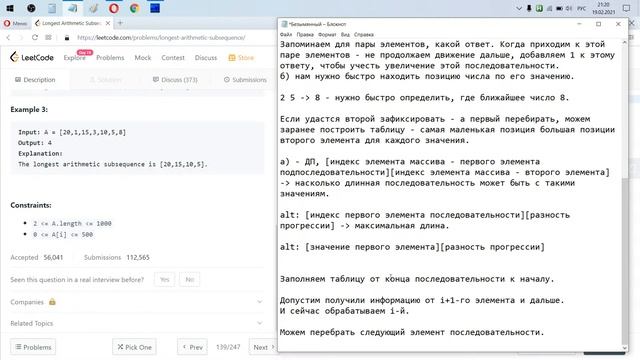Open Opera speed dial grid
The width and height of the screenshot is (640, 360).
(x=48, y=38)
